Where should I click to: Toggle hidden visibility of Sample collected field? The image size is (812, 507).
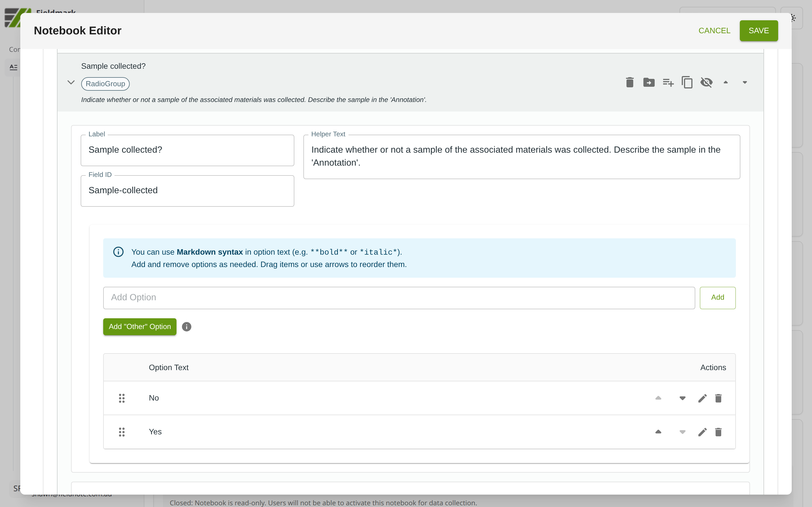click(x=706, y=82)
